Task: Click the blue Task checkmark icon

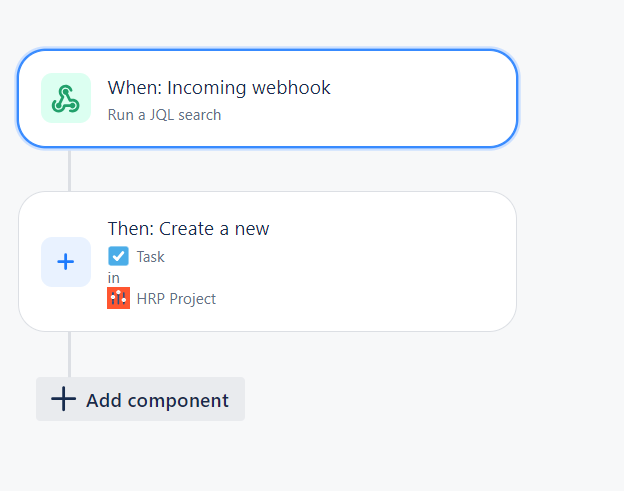Action: 118,256
